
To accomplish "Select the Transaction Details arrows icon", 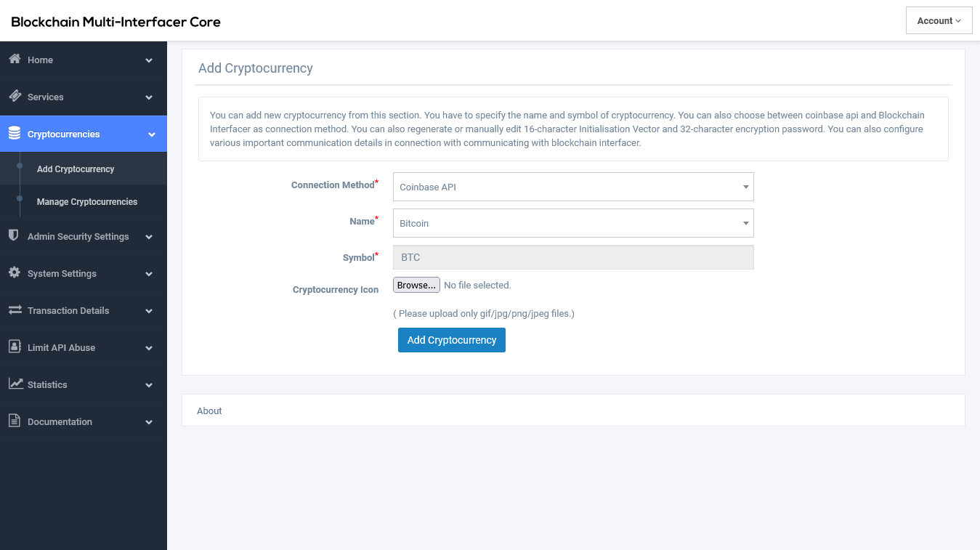I will [13, 310].
